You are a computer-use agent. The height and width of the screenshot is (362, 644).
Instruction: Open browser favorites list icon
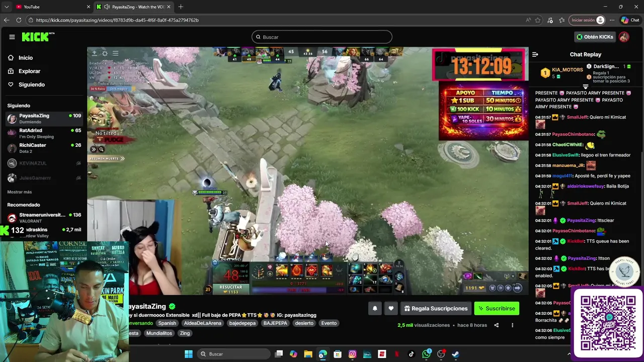[x=561, y=20]
